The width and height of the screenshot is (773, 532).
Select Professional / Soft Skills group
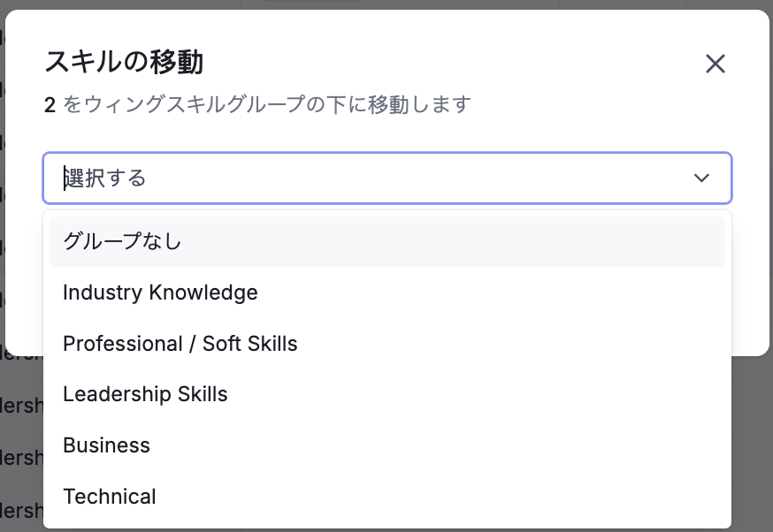coord(180,344)
